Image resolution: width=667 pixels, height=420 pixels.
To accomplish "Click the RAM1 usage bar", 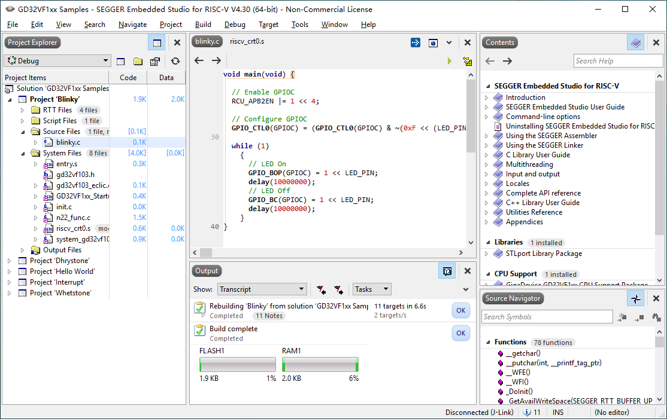I will click(320, 365).
